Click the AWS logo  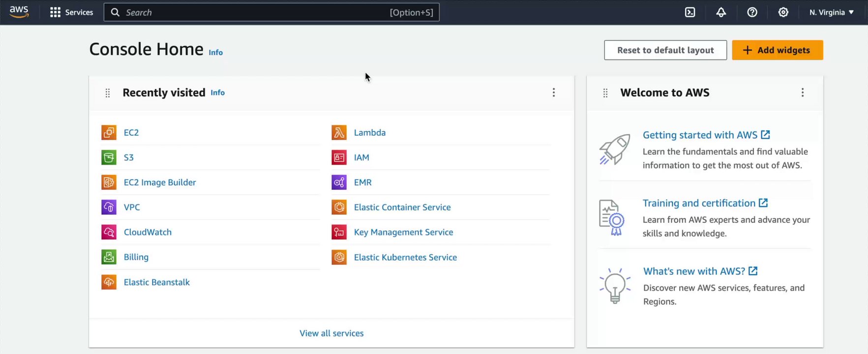19,12
